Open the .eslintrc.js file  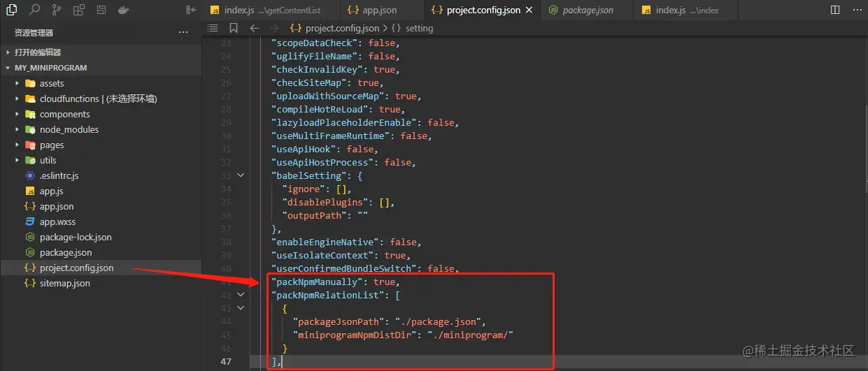pos(101,175)
